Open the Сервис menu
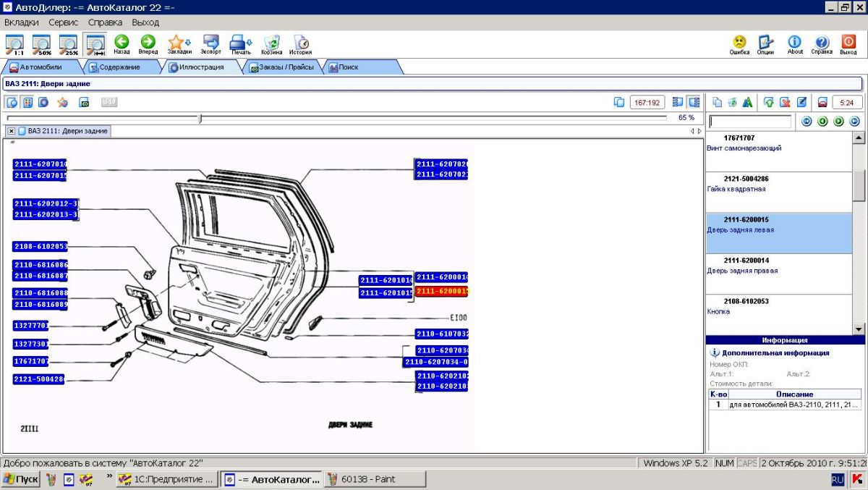868x490 pixels. click(64, 22)
